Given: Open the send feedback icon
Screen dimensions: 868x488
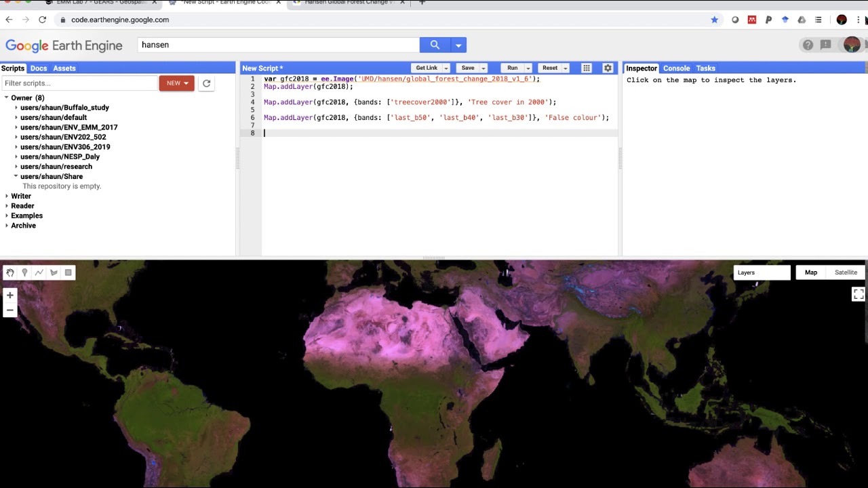Looking at the screenshot, I should coord(825,45).
